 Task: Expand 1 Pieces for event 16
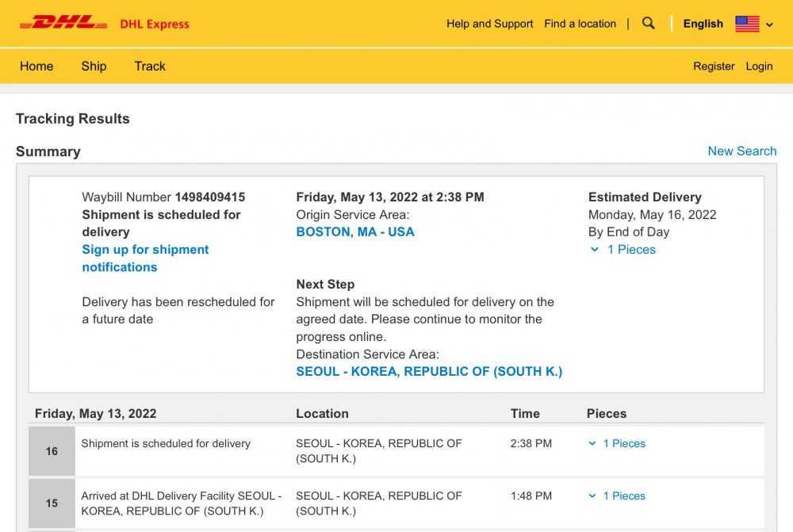coord(617,443)
